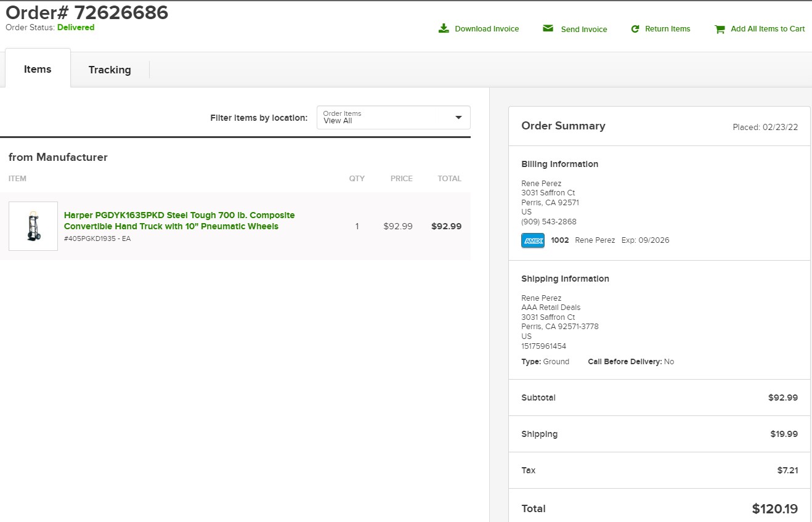Click the Billing Information heading
This screenshot has width=812, height=522.
560,164
